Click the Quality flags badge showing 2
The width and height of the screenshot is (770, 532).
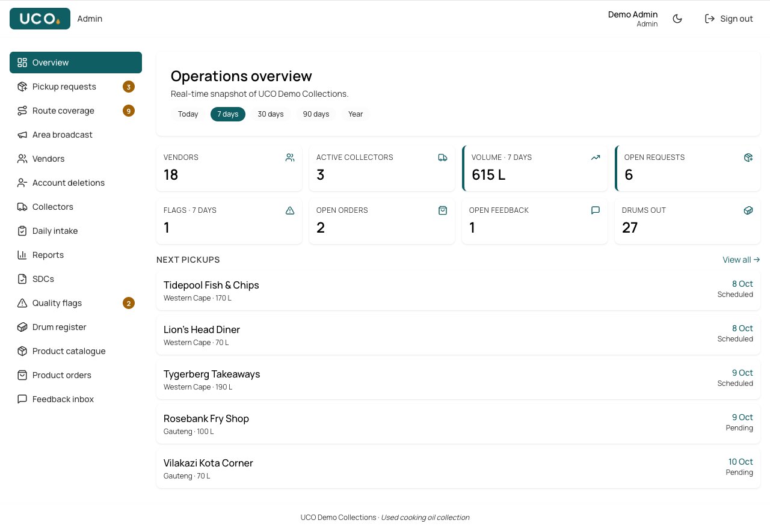128,303
